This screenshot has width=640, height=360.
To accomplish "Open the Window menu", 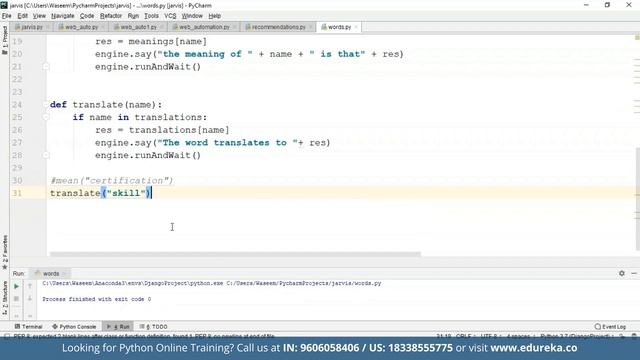I will tap(192, 16).
